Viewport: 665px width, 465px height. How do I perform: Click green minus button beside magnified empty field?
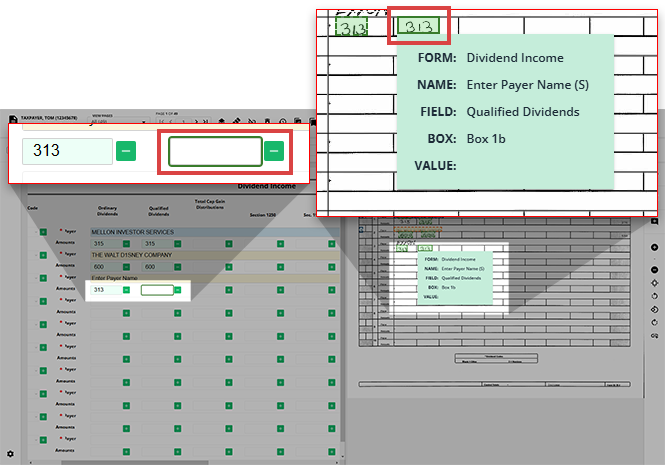[x=274, y=151]
